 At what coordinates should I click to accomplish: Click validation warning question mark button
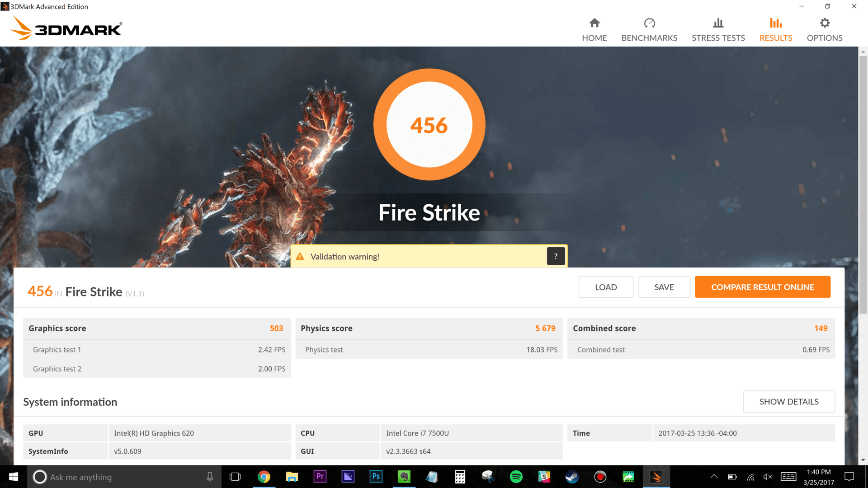(556, 256)
